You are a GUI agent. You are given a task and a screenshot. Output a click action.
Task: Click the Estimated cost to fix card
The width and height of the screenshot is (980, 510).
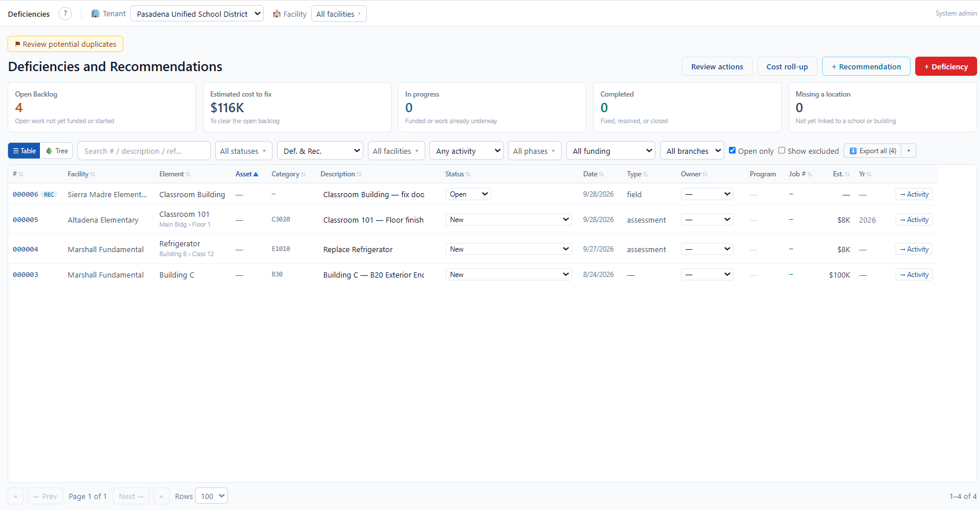297,108
